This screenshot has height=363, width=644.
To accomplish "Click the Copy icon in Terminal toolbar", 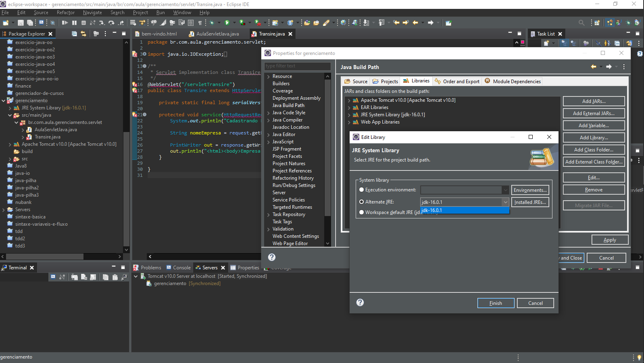I will point(105,277).
